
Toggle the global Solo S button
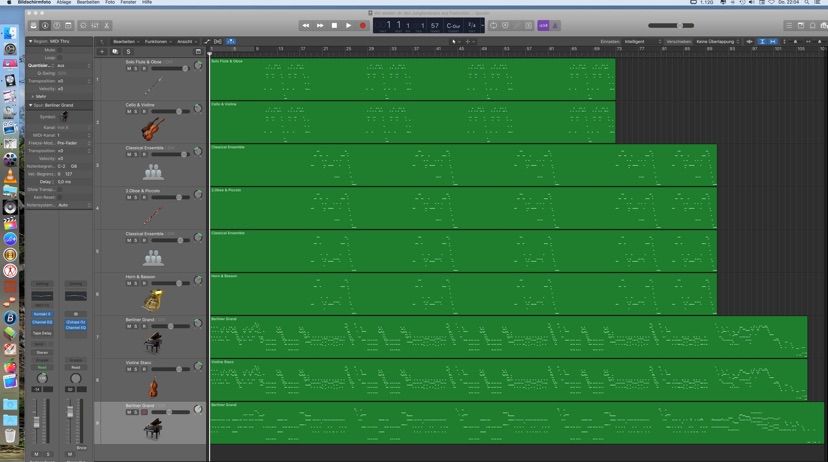click(x=128, y=52)
